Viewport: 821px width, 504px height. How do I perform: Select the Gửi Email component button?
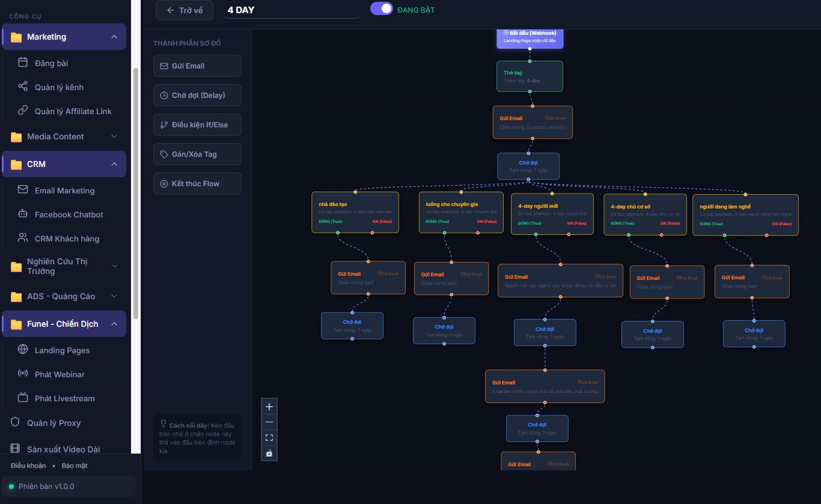[197, 66]
